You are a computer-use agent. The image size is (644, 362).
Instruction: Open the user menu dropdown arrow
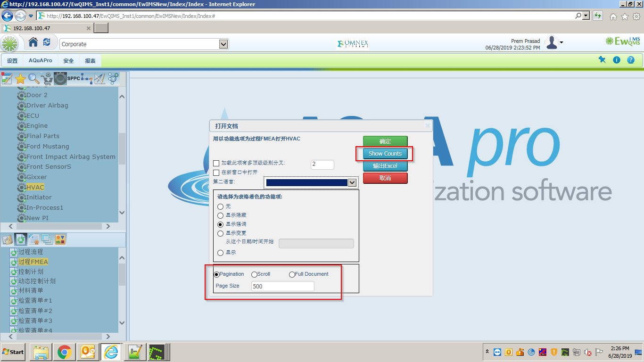561,43
